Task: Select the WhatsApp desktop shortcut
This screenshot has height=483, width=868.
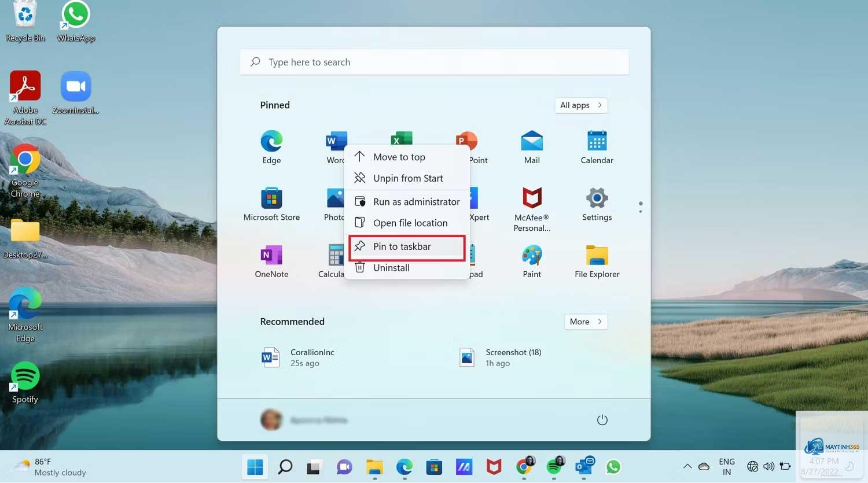Action: (x=76, y=22)
